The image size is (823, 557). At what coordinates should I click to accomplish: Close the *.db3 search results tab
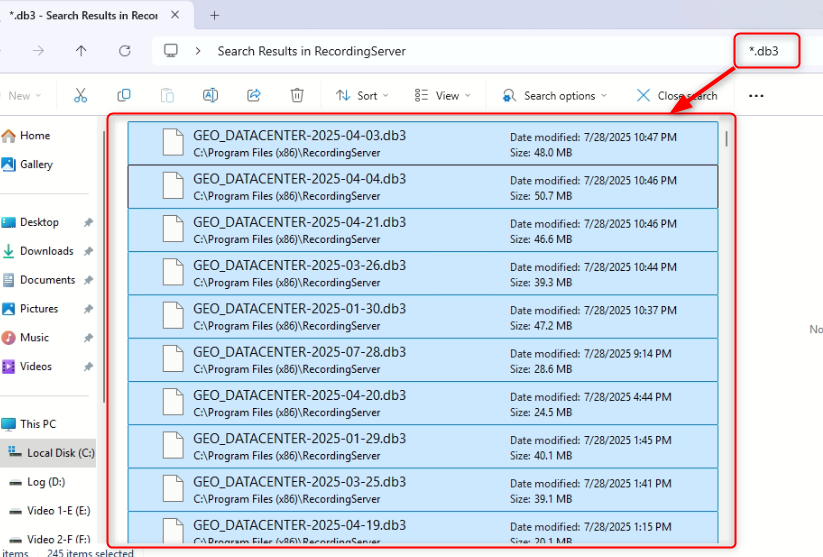click(x=175, y=15)
